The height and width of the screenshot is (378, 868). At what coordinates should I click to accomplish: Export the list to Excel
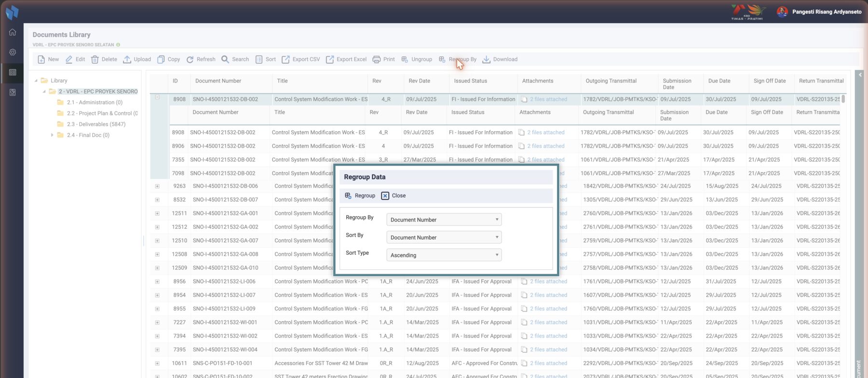tap(346, 59)
